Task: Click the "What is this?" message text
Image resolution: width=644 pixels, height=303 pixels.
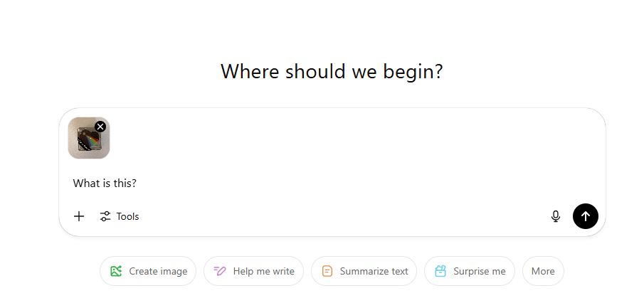Action: pyautogui.click(x=105, y=184)
